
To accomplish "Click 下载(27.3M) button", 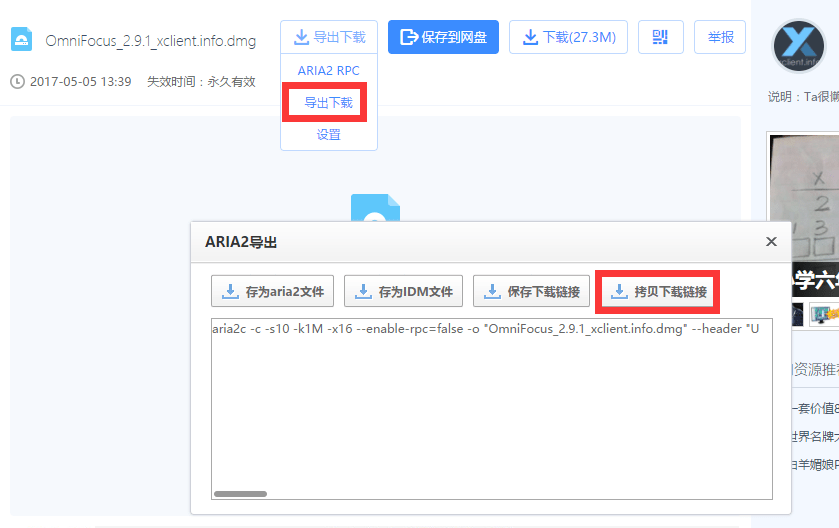I will click(x=568, y=37).
